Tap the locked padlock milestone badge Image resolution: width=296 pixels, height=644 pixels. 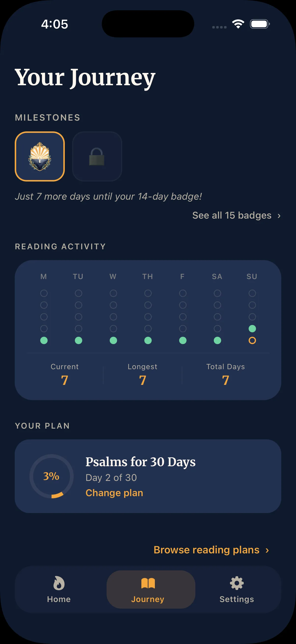97,156
